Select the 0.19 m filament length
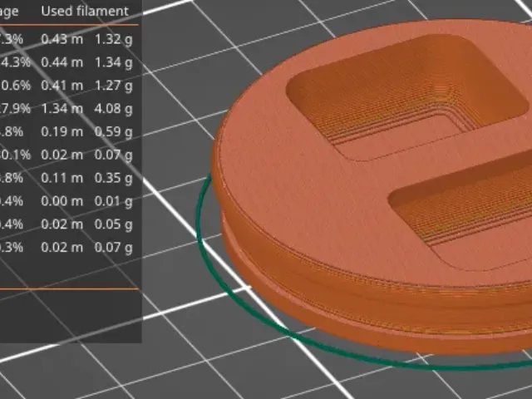The height and width of the screenshot is (399, 532). click(62, 131)
